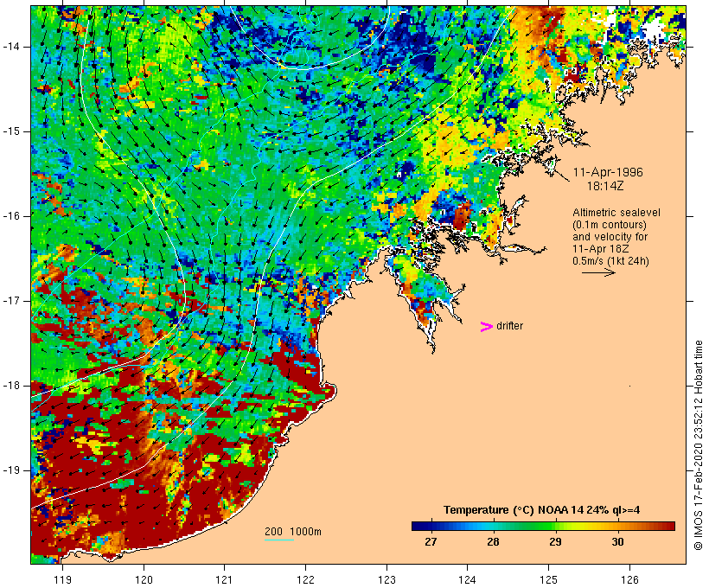This screenshot has width=709, height=588.
Task: Click the longitude label '123'
Action: (386, 579)
